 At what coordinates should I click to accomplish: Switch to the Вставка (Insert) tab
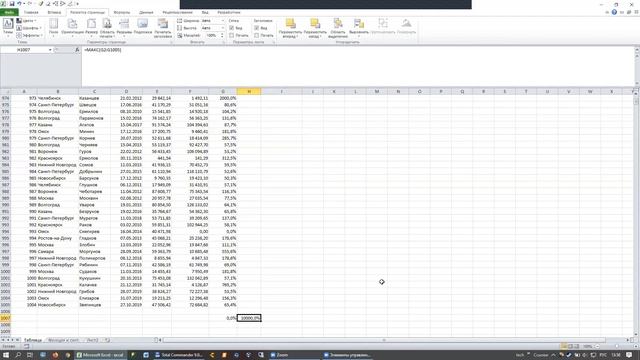click(54, 12)
